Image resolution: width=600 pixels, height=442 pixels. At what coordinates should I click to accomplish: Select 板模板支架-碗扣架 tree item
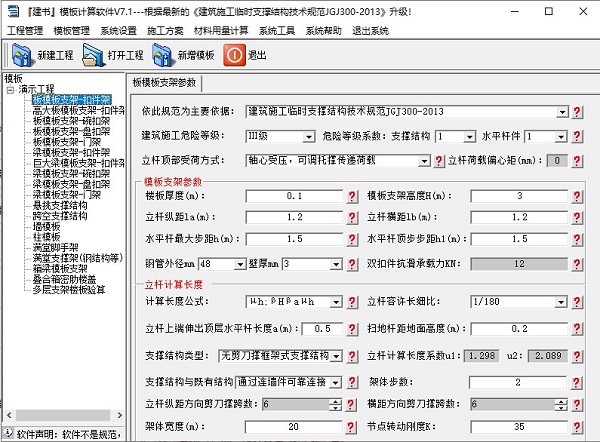(x=71, y=121)
